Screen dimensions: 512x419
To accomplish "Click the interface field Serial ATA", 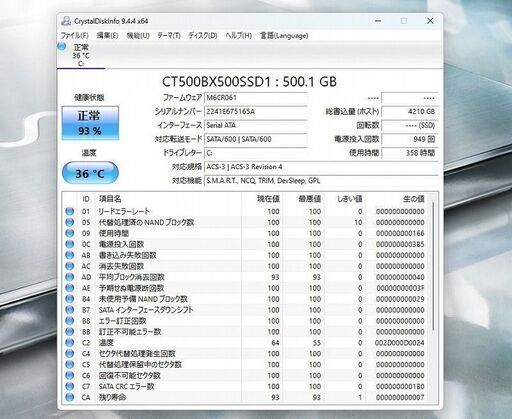I will [255, 125].
